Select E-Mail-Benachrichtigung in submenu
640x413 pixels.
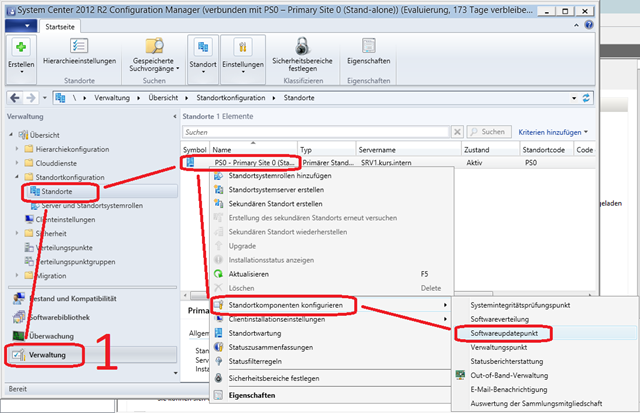(545, 389)
